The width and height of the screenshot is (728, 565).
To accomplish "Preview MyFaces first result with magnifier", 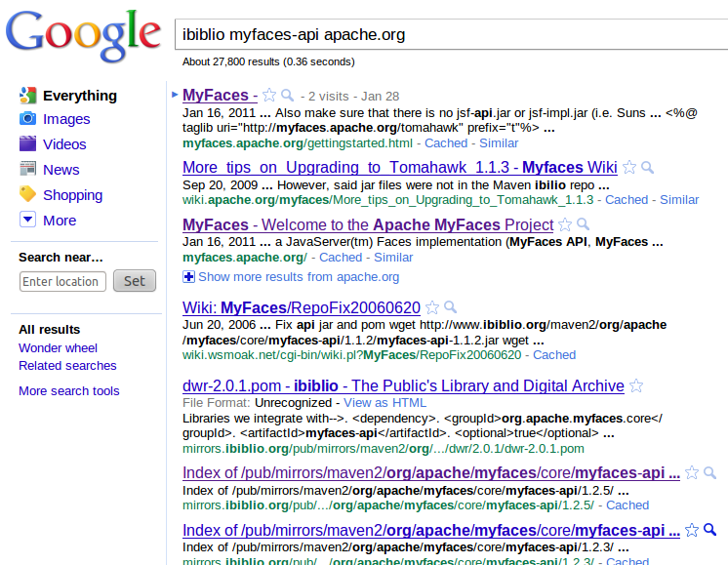I will (x=287, y=96).
